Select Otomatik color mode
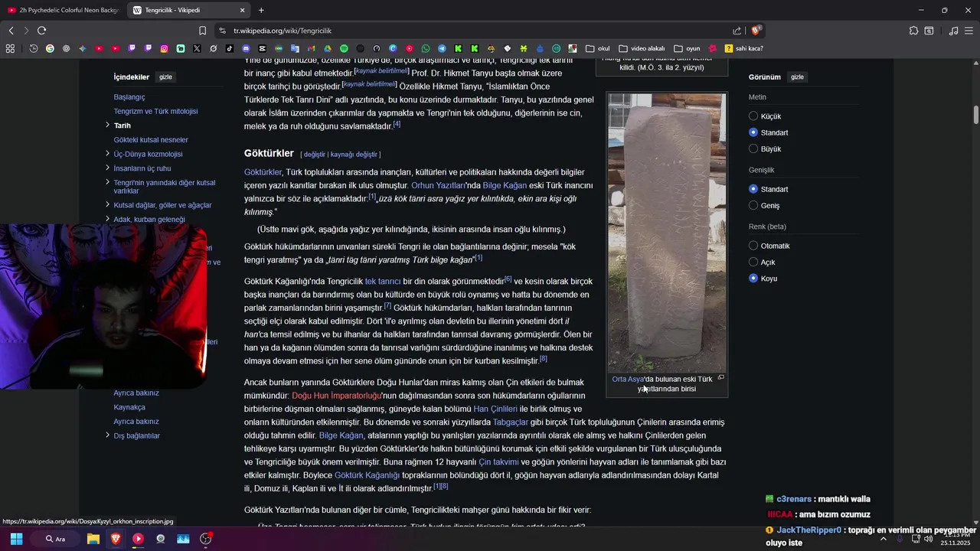The image size is (980, 551). [753, 246]
